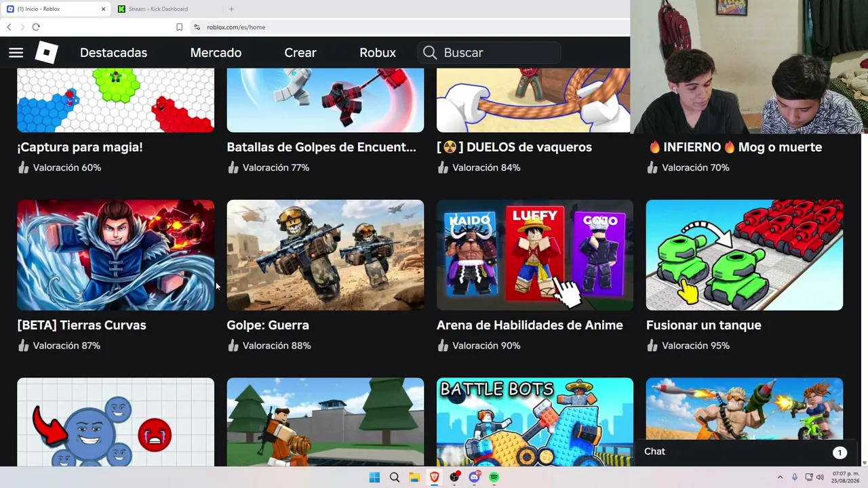Click thumbs-up icon beside Valoración 95%
Viewport: 868px width, 488px height.
(652, 346)
